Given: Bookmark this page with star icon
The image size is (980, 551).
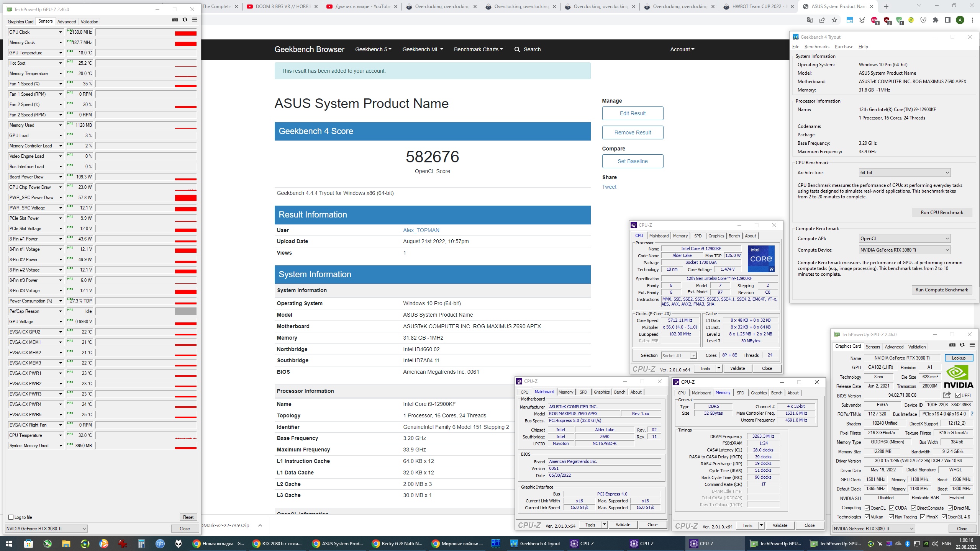Looking at the screenshot, I should [834, 20].
